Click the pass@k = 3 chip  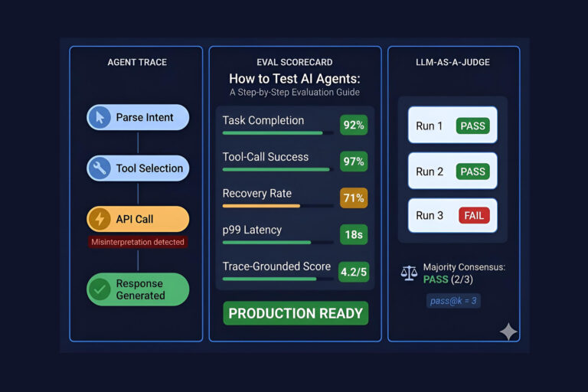453,301
